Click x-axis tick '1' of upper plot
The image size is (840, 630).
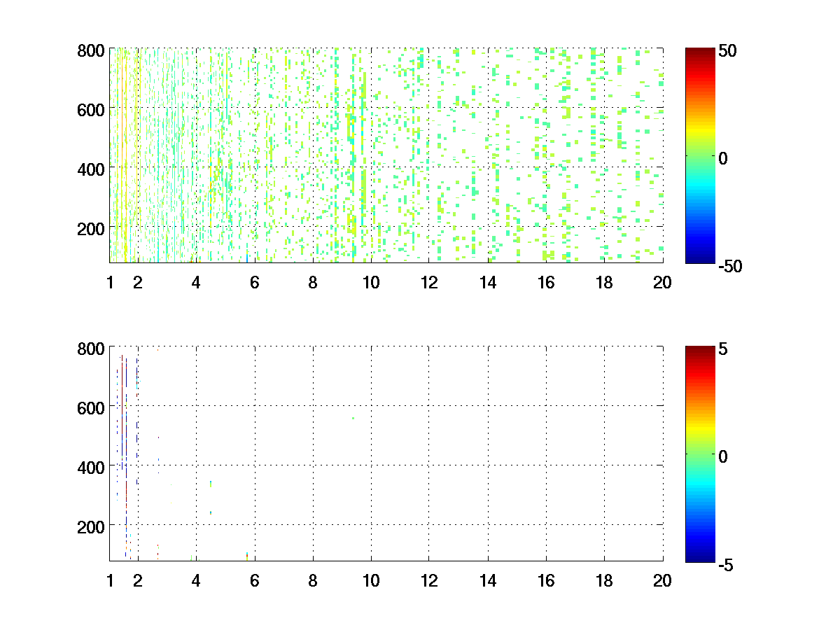(x=110, y=283)
